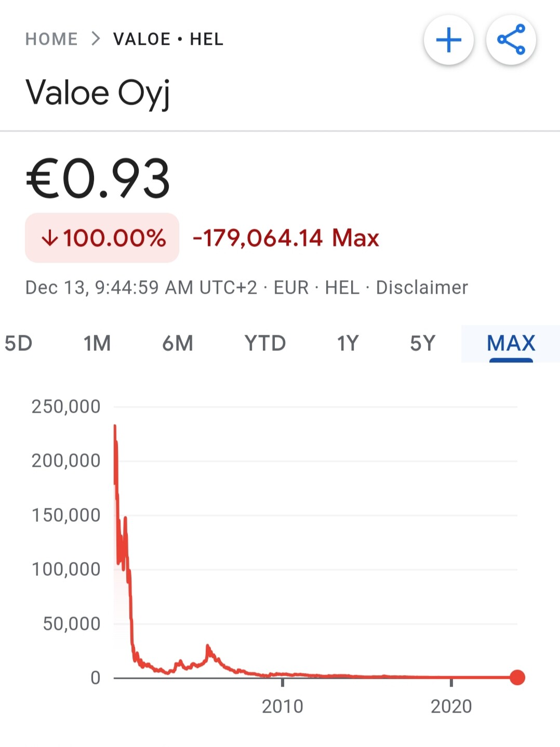Select the 5Y range tab
This screenshot has width=560, height=747.
pos(422,343)
